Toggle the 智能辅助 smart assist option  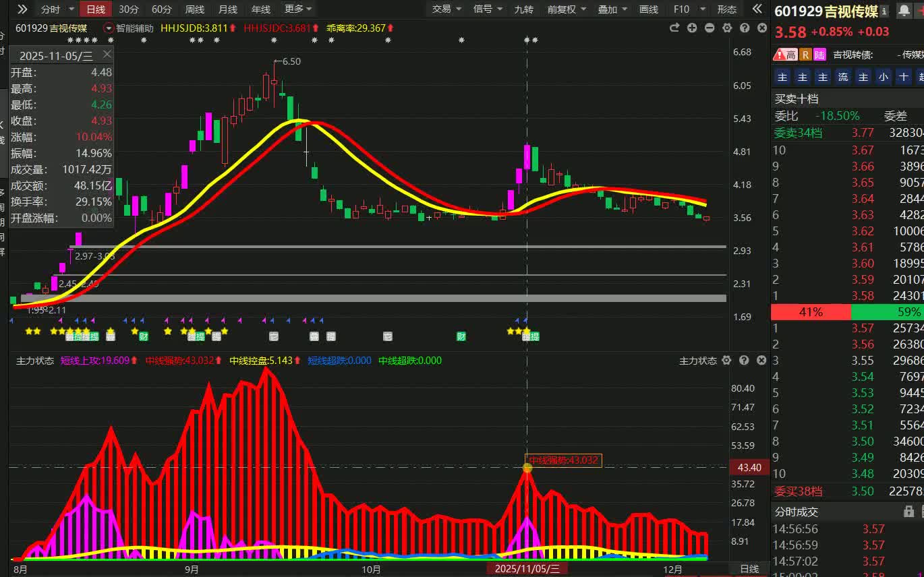pos(128,28)
